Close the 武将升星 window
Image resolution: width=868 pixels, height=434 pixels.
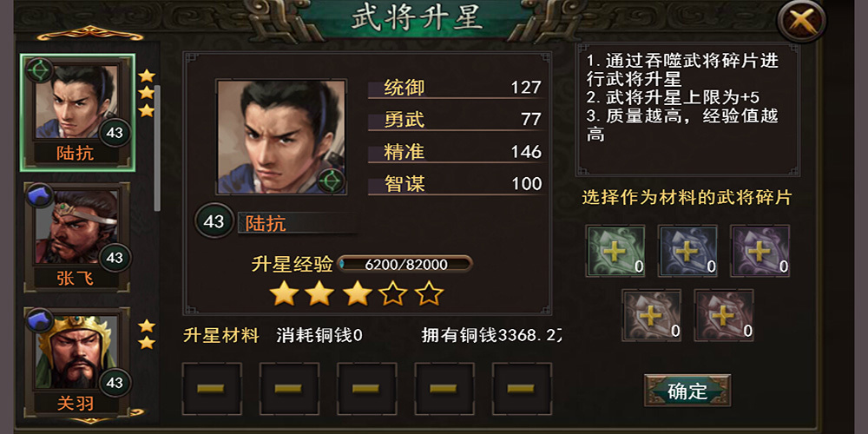pyautogui.click(x=801, y=21)
